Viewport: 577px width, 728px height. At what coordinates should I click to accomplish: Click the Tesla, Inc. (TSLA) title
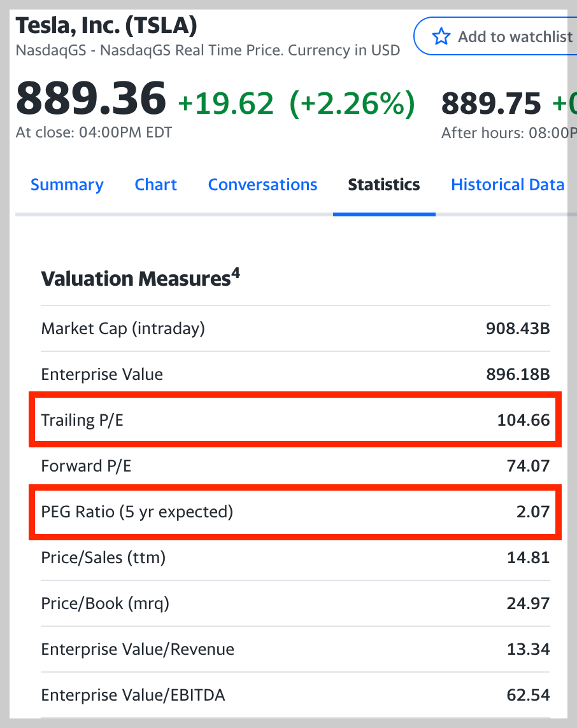[106, 25]
